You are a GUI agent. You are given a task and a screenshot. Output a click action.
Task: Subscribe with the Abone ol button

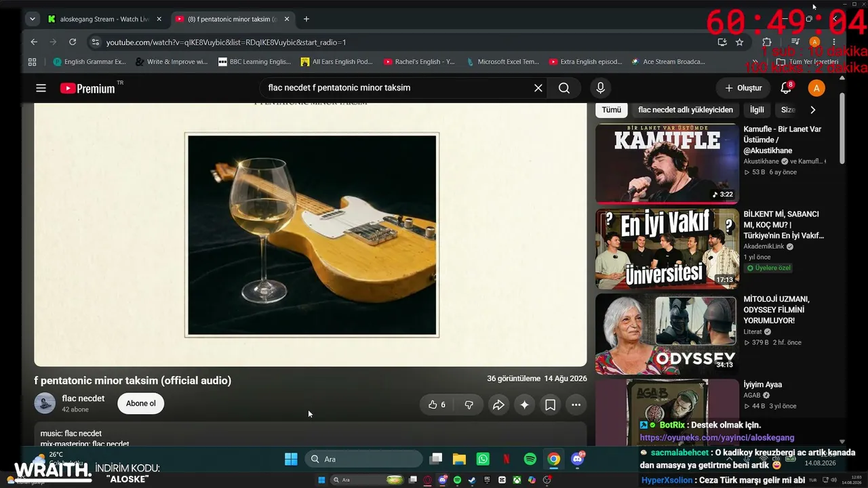(x=141, y=403)
